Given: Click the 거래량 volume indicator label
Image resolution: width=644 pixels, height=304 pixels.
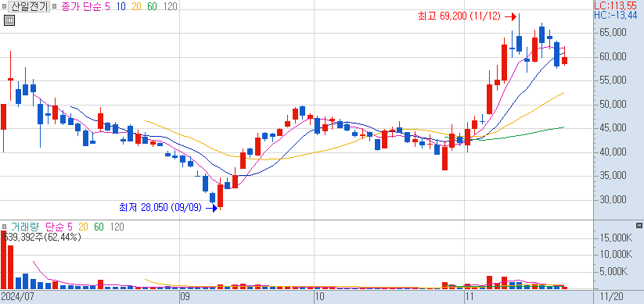Looking at the screenshot, I should [24, 227].
